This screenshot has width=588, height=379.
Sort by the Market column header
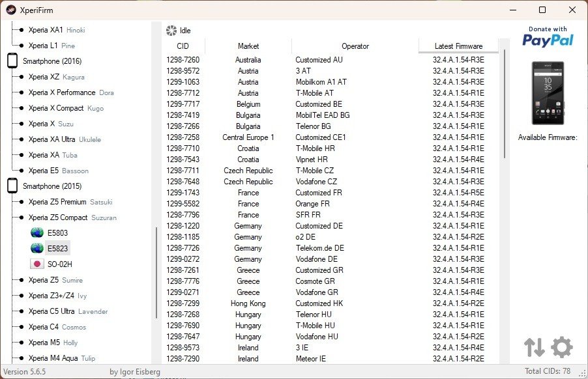coord(248,46)
